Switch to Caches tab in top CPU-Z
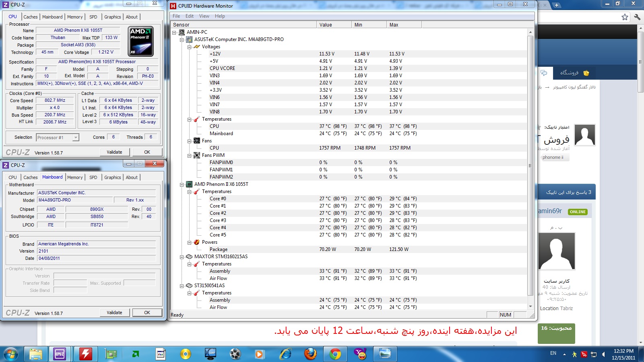644x362 pixels. (31, 17)
